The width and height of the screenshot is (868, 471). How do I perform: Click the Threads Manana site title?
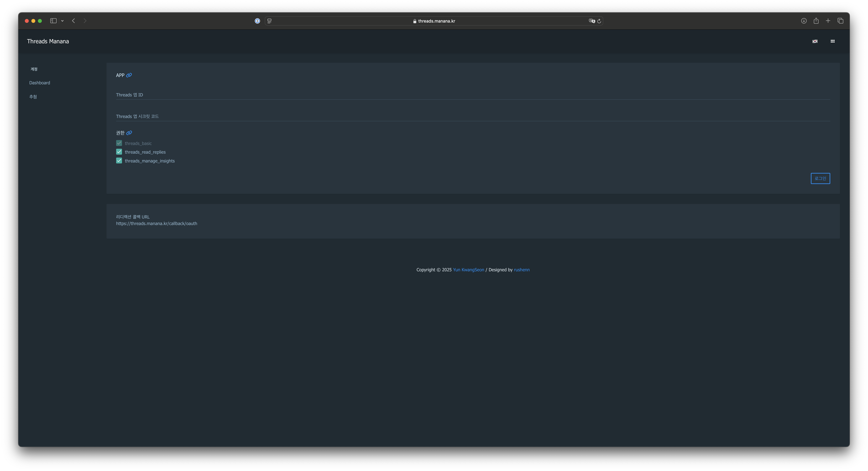click(x=48, y=42)
